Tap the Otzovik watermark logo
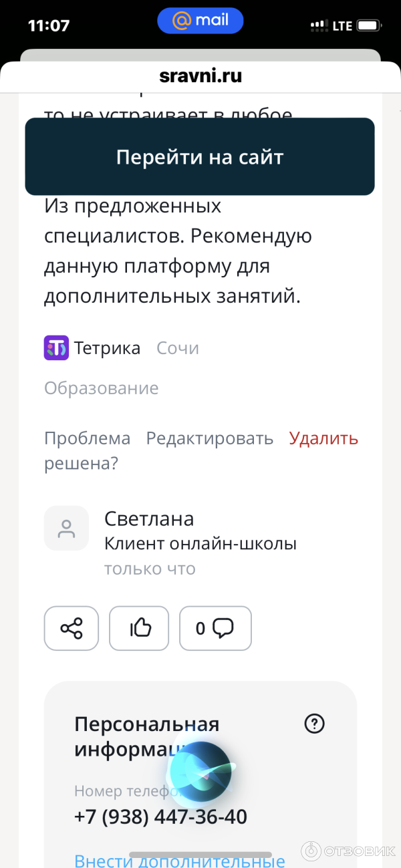The image size is (401, 868). click(x=348, y=850)
